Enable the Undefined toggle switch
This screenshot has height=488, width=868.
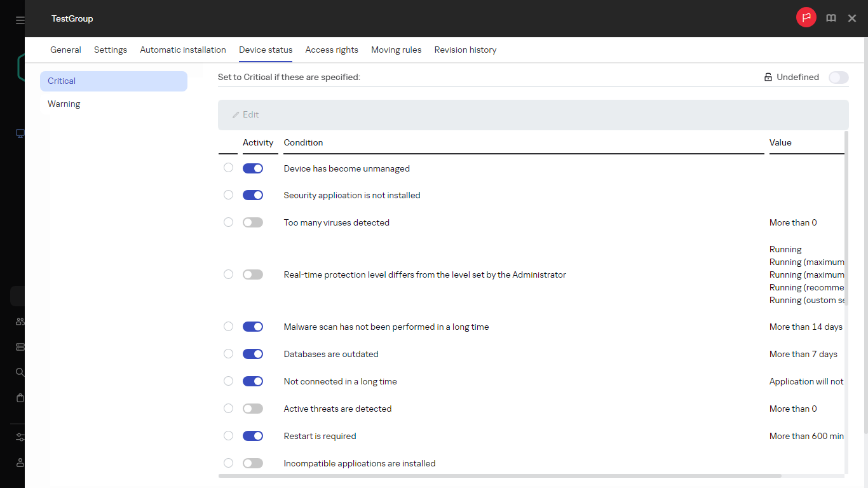click(x=838, y=77)
